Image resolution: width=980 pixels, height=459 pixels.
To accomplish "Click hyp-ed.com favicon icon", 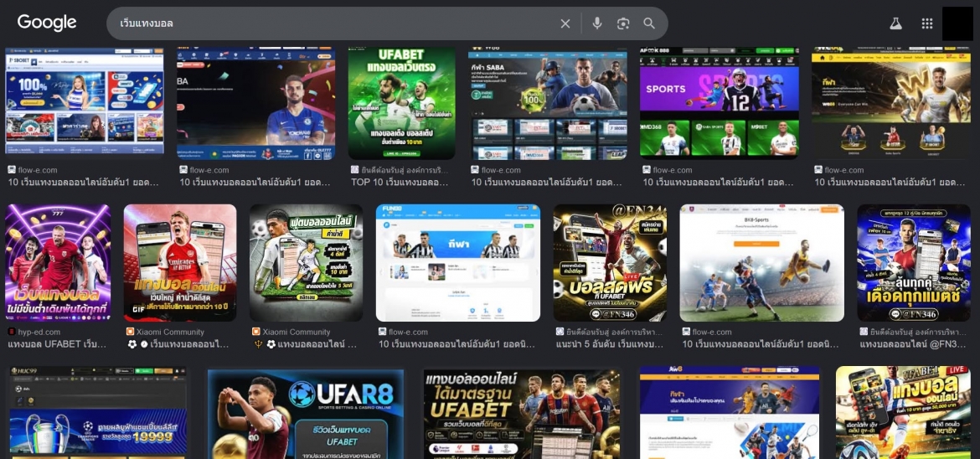I will coord(11,332).
